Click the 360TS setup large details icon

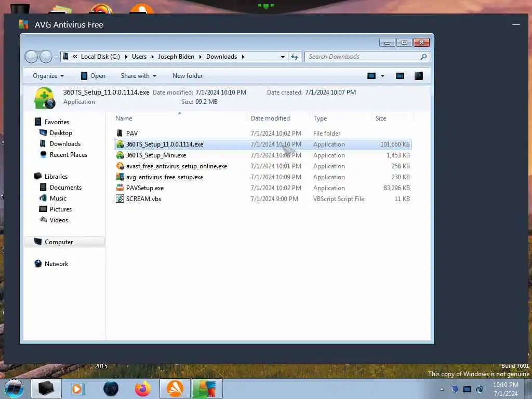[45, 98]
